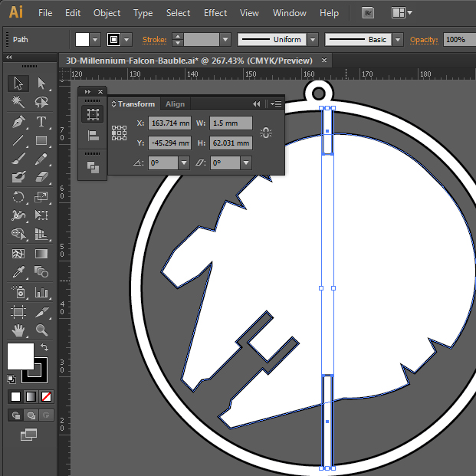The height and width of the screenshot is (476, 476).
Task: Open Transform panel options menu
Action: tap(276, 104)
